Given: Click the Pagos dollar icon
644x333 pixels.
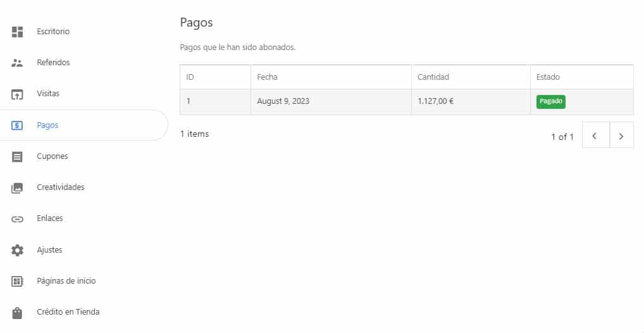Looking at the screenshot, I should [17, 125].
